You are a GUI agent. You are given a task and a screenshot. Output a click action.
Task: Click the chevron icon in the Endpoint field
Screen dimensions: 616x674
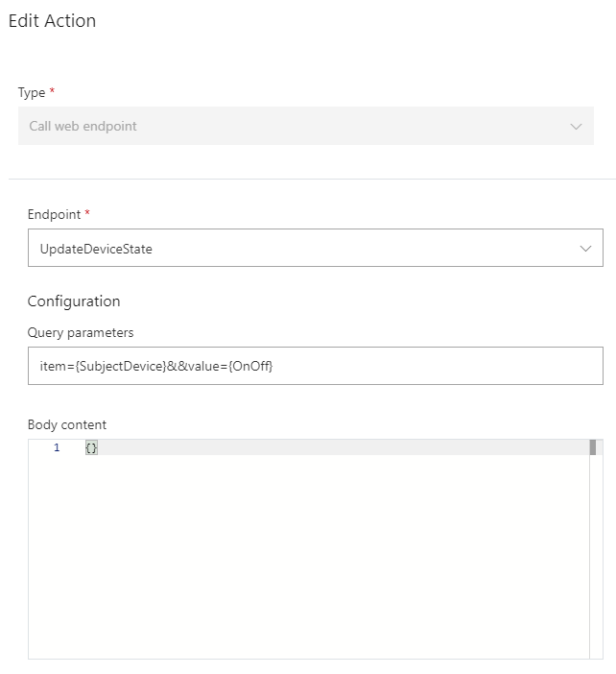point(585,249)
